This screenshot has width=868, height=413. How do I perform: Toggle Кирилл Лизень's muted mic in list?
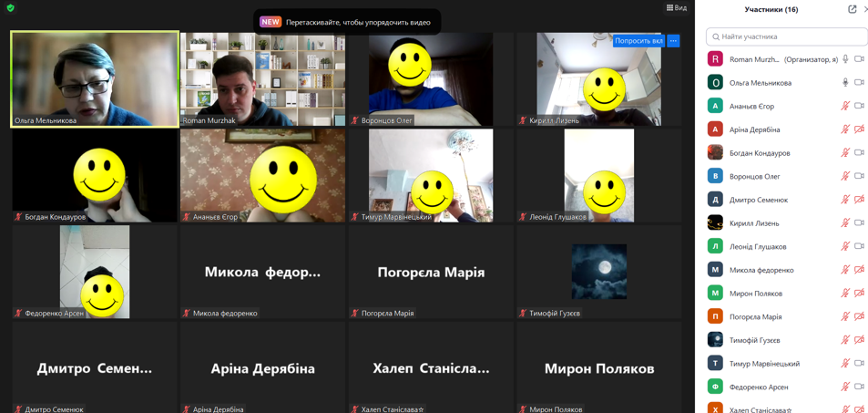(x=845, y=223)
